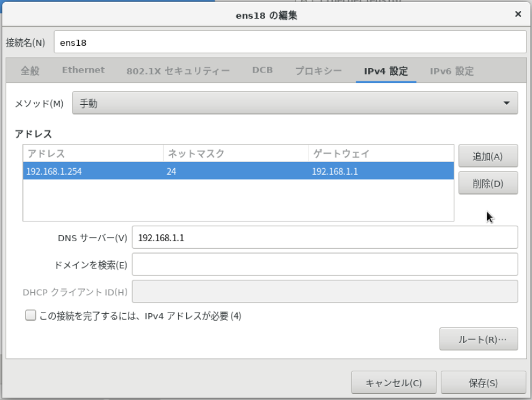
Task: Open the メソッド dropdown showing 手動
Action: tap(295, 103)
